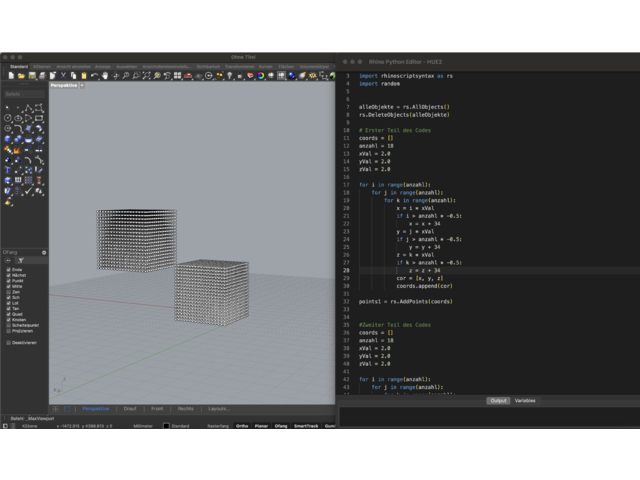The width and height of the screenshot is (640, 480).
Task: Toggle the Quad object snap checkbox
Action: coord(9,314)
